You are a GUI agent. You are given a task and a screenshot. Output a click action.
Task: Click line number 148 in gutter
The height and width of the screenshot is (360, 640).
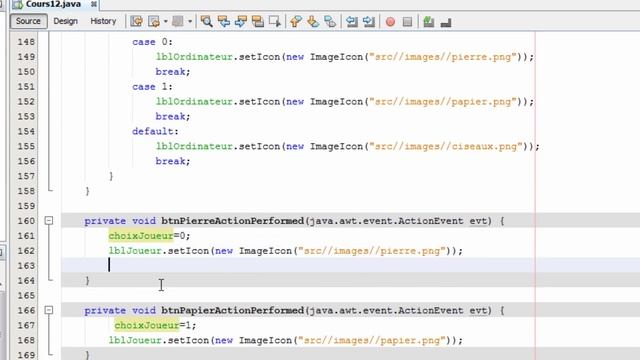(x=26, y=42)
